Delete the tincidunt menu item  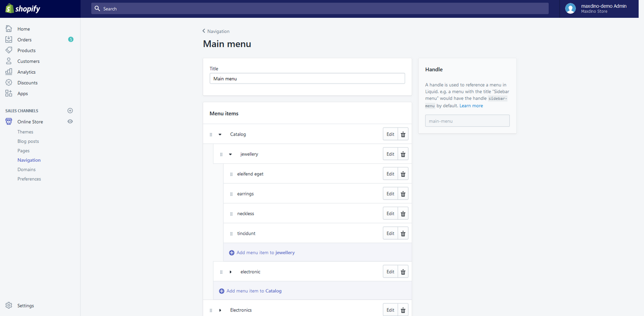[x=402, y=233]
